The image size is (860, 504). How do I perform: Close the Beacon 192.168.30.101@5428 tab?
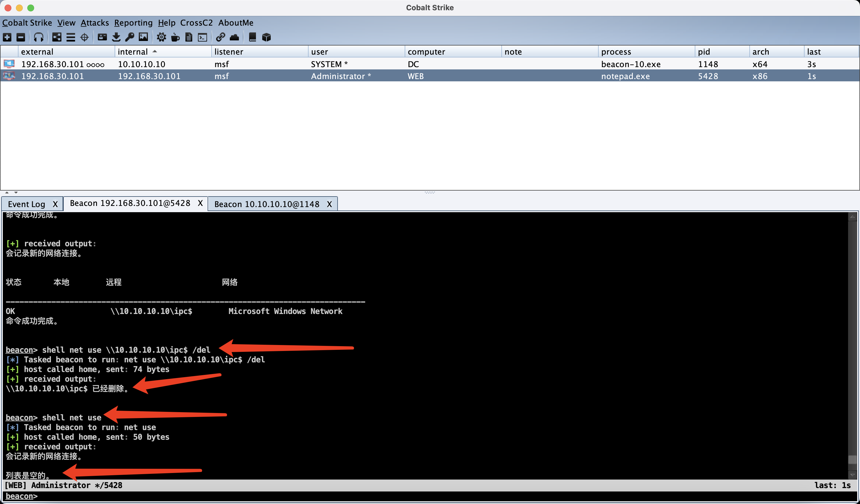(200, 203)
